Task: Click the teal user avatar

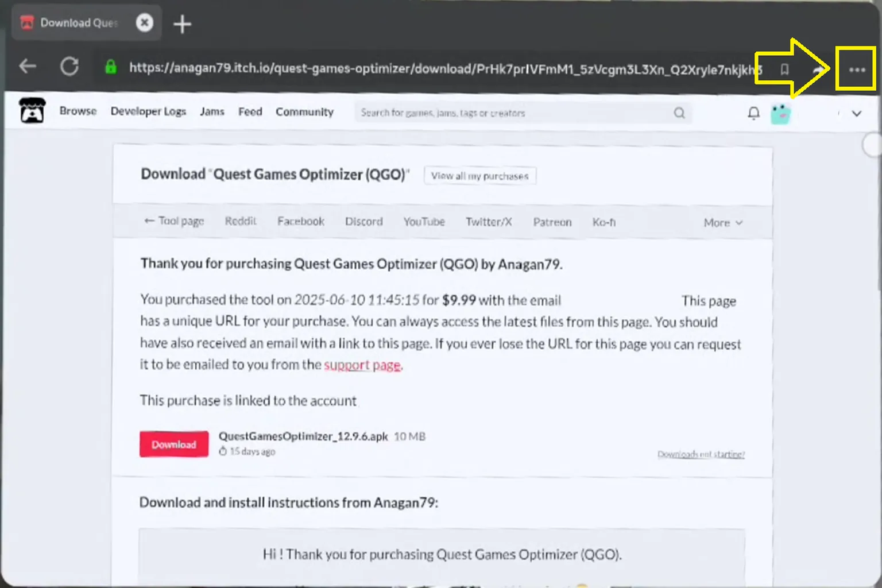Action: (x=780, y=114)
